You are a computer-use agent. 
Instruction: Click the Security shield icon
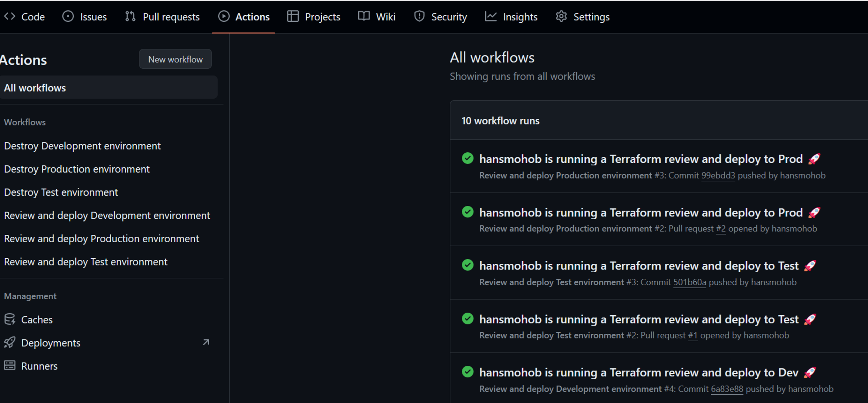[x=419, y=16]
